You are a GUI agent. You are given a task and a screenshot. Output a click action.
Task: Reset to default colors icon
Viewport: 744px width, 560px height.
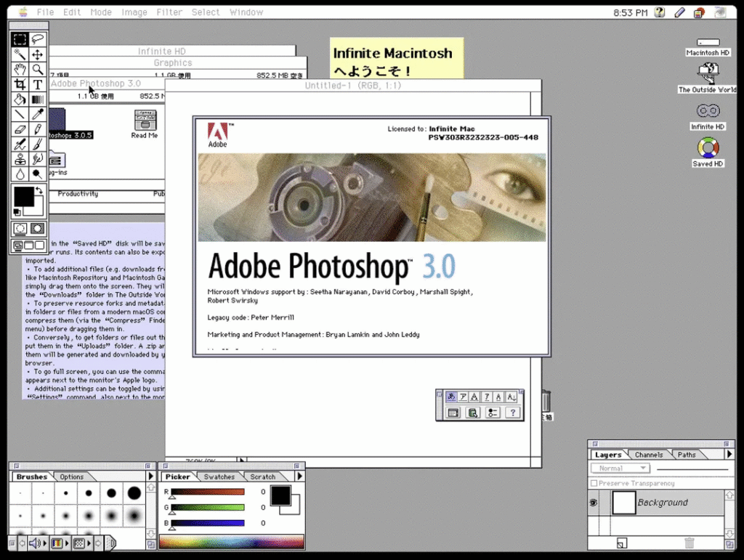(17, 212)
